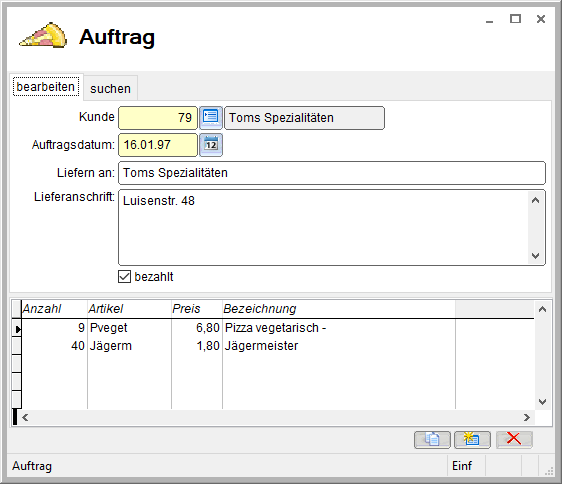Viewport: 562px width, 484px height.
Task: Click the new record star icon button
Action: 472,440
